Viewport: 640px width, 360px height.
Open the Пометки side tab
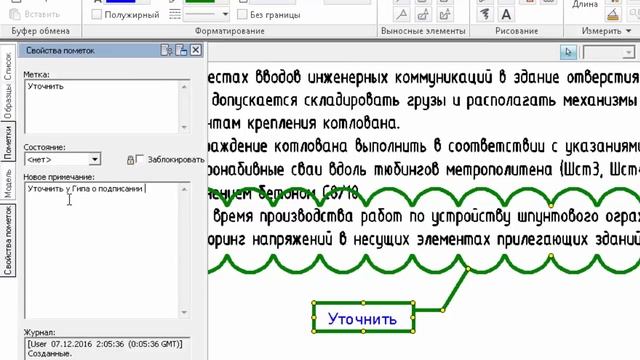(x=8, y=142)
